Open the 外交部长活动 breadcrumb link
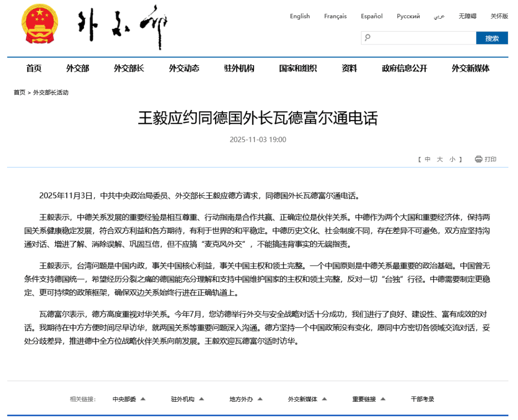Image resolution: width=518 pixels, height=420 pixels. pos(51,93)
